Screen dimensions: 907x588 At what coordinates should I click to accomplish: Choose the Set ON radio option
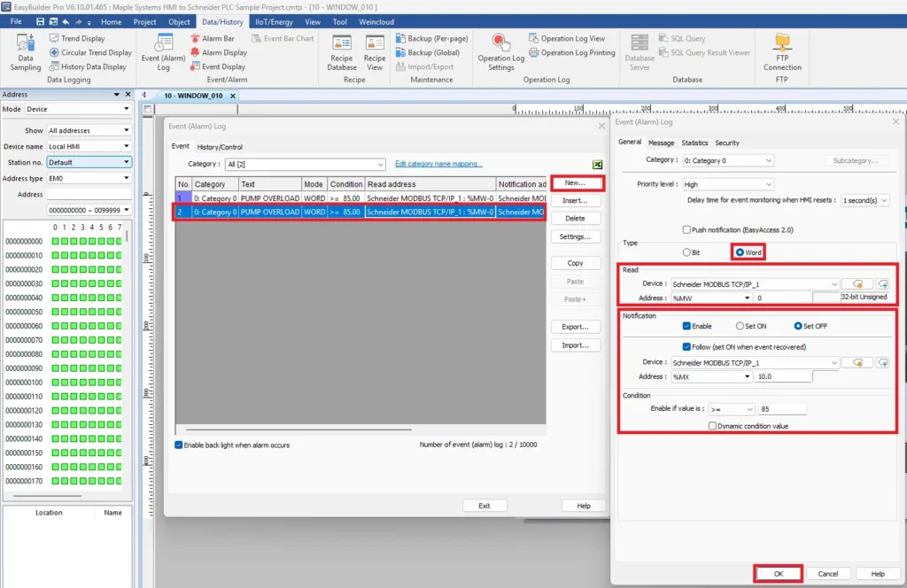740,326
